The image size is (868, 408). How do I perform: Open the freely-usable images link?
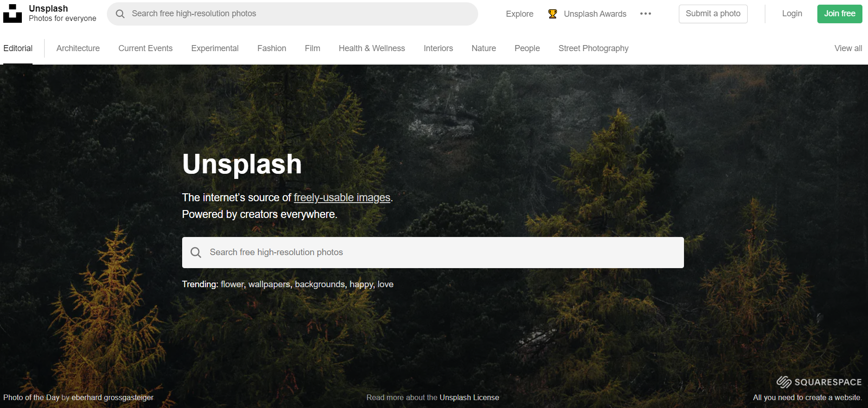(342, 197)
